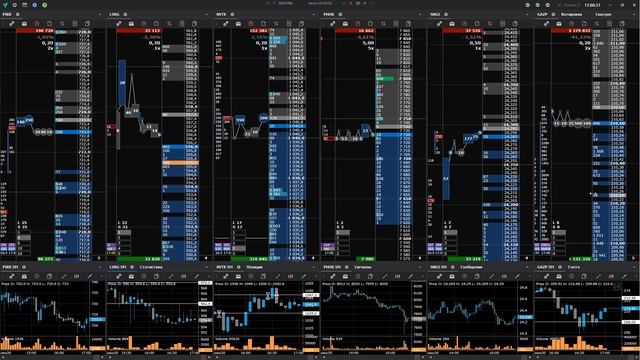Screen dimensions: 640x360
Task: Expand dropdown arrow of GAZP order book panel
Action: (x=635, y=14)
